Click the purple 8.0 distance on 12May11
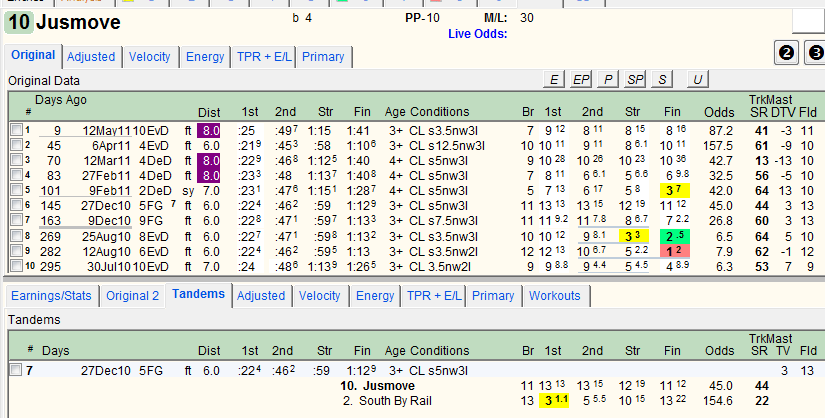This screenshot has width=825, height=418. coord(208,131)
